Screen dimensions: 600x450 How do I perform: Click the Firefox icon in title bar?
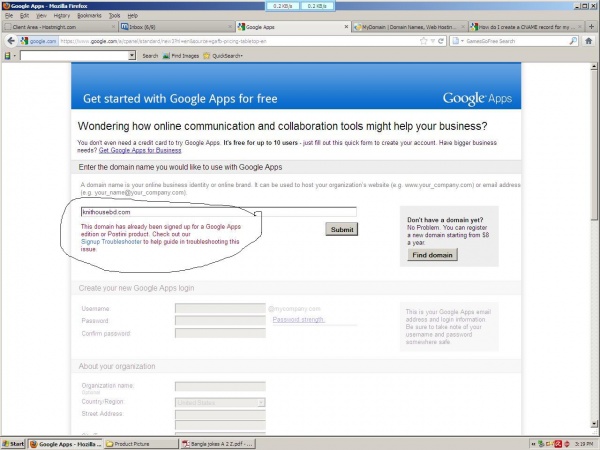pyautogui.click(x=5, y=6)
